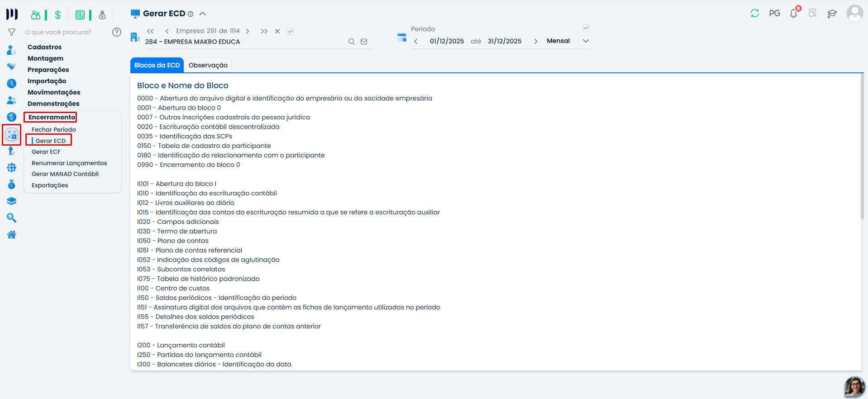The height and width of the screenshot is (399, 868).
Task: Open the Cadastros menu
Action: click(x=44, y=47)
